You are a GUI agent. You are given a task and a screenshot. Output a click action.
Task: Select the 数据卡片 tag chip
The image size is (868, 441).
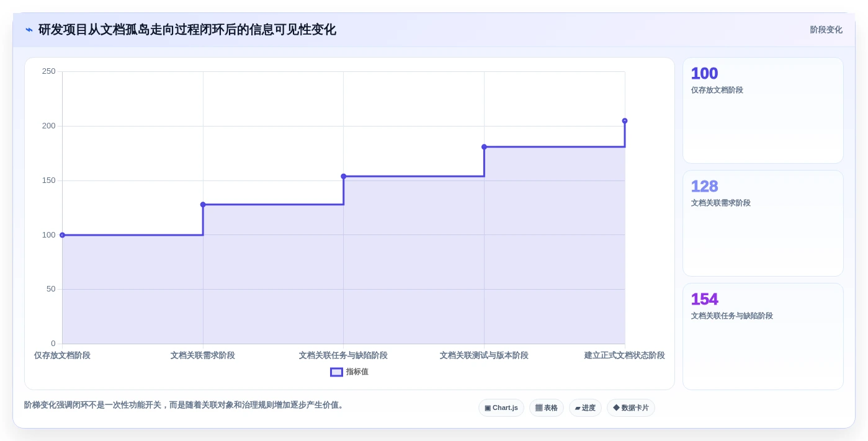630,408
